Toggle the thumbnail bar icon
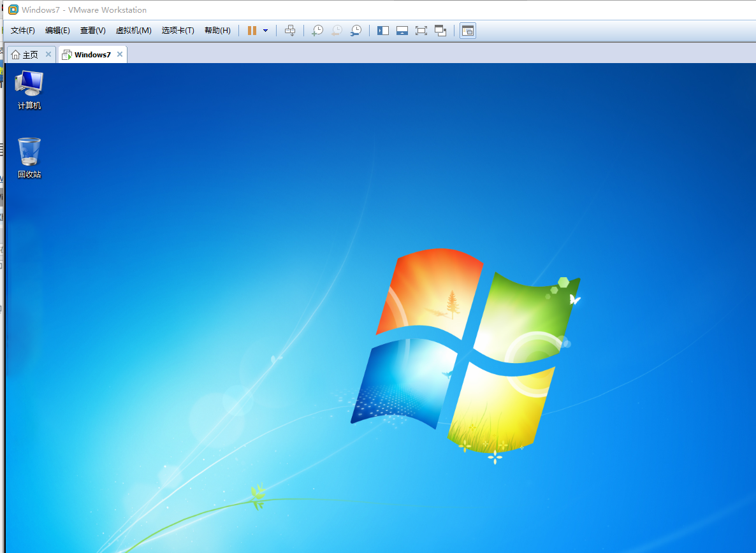The image size is (756, 553). pos(402,31)
